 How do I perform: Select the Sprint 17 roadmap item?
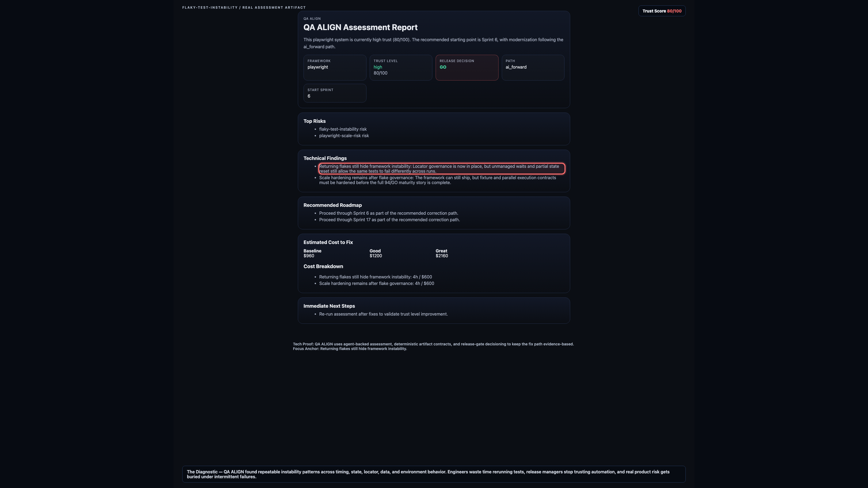[x=389, y=220]
